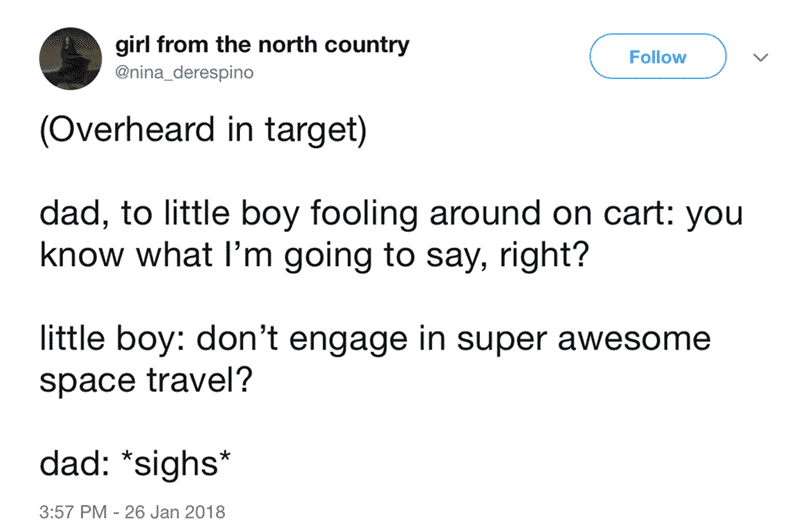Image resolution: width=800 pixels, height=530 pixels.
Task: Open display name 'girl from the north country'
Action: point(262,45)
